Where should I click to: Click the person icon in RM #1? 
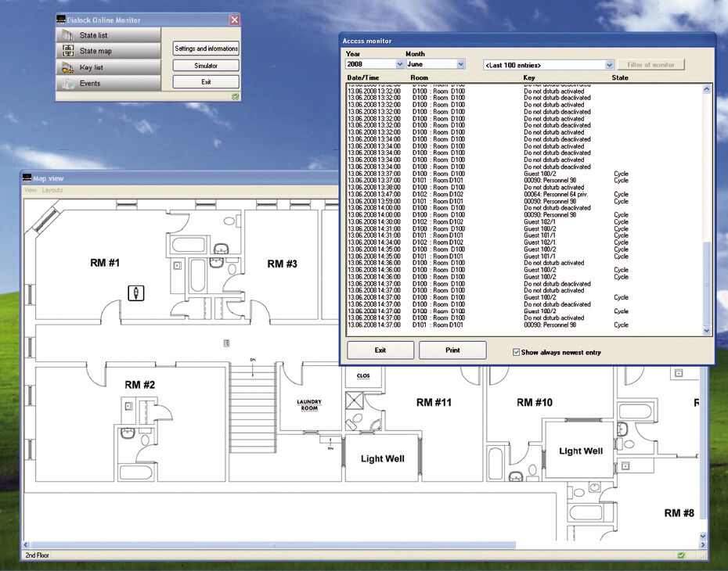point(136,293)
